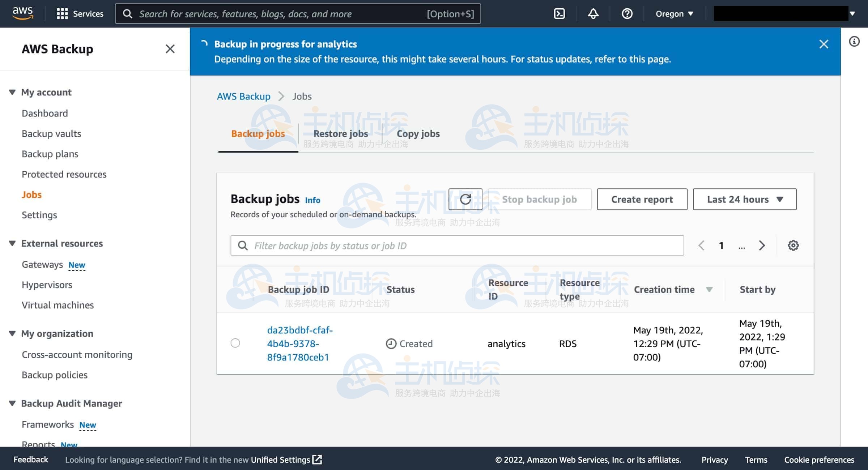868x470 pixels.
Task: Select the analytics backup job radio button
Action: [235, 343]
